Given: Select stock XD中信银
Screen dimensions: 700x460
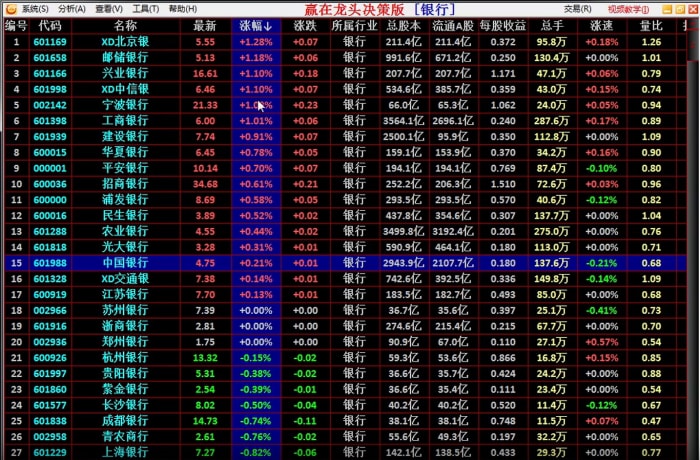Looking at the screenshot, I should click(x=125, y=89).
